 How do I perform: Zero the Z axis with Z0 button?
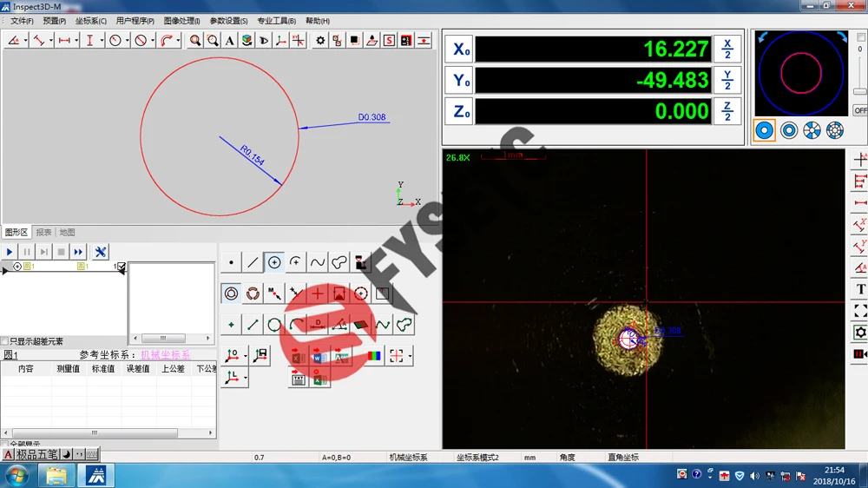459,111
